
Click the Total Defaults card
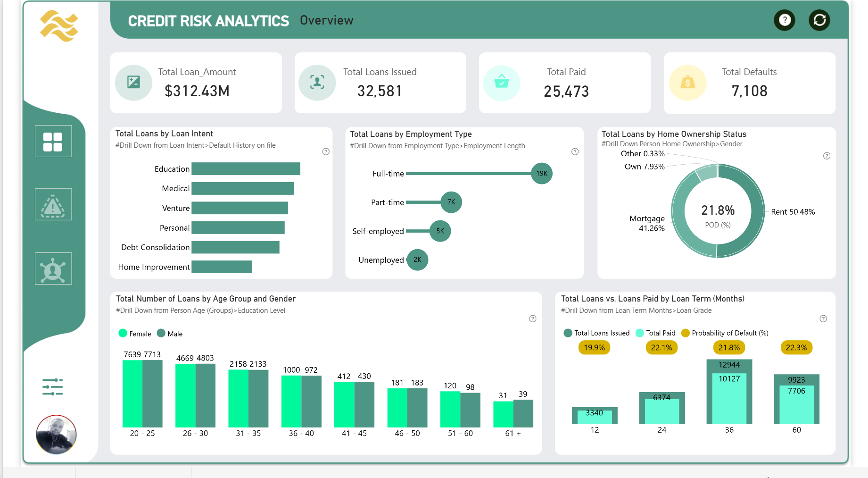[749, 83]
